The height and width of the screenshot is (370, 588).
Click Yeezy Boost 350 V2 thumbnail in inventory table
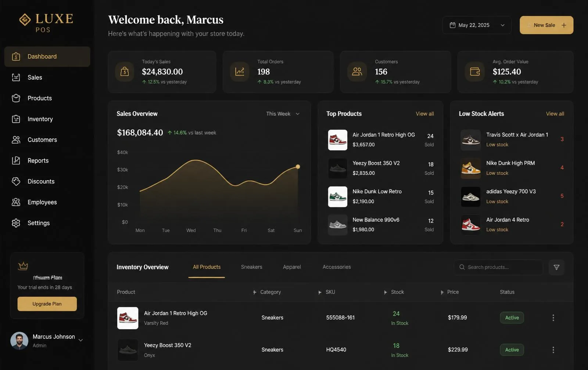tap(128, 350)
